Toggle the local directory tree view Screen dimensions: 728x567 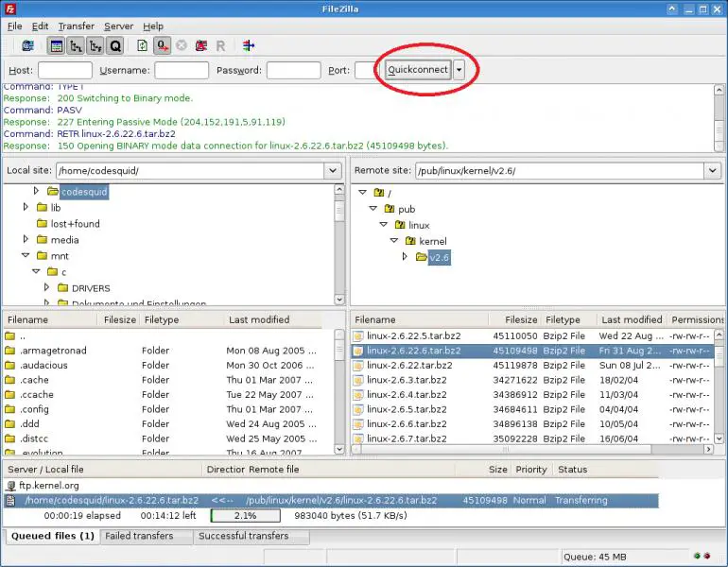pos(76,46)
